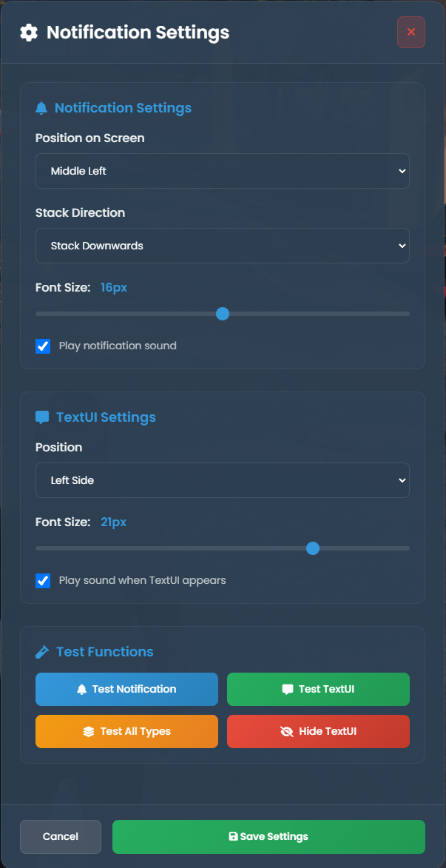The width and height of the screenshot is (446, 868).
Task: Click the notification Font Size slider handle
Action: (223, 314)
